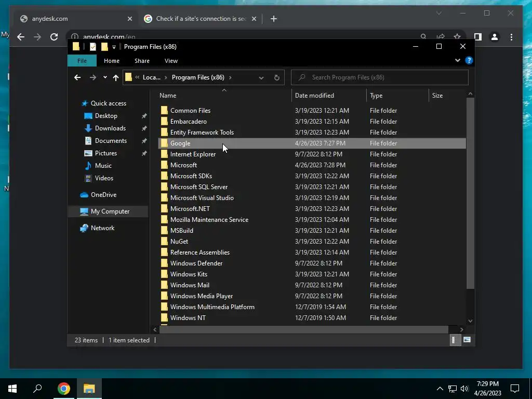The image size is (532, 399).
Task: Expand the ribbon with the chevron
Action: tap(458, 60)
